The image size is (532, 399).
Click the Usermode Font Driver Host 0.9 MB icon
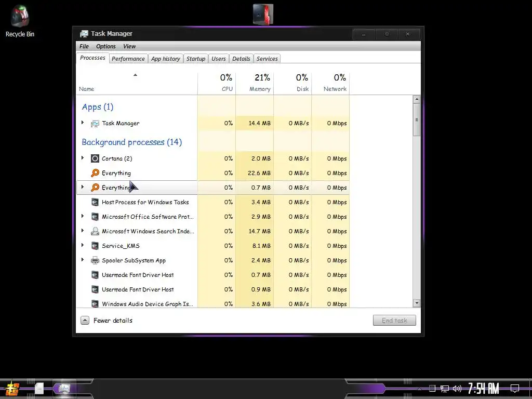(95, 290)
